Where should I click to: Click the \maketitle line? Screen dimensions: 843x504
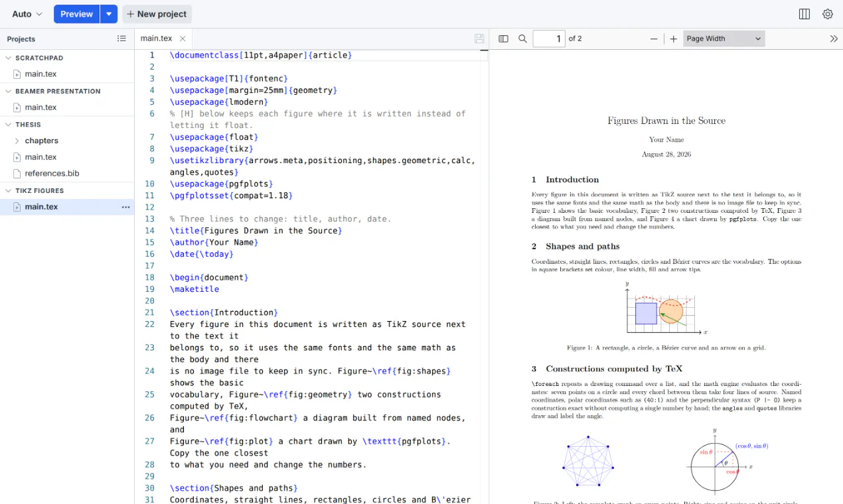(194, 289)
